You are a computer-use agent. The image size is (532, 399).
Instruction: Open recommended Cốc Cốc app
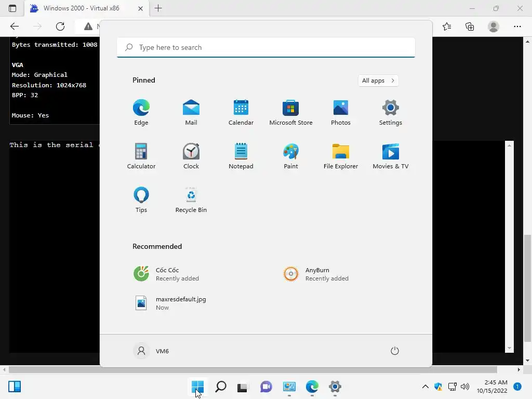(x=166, y=274)
